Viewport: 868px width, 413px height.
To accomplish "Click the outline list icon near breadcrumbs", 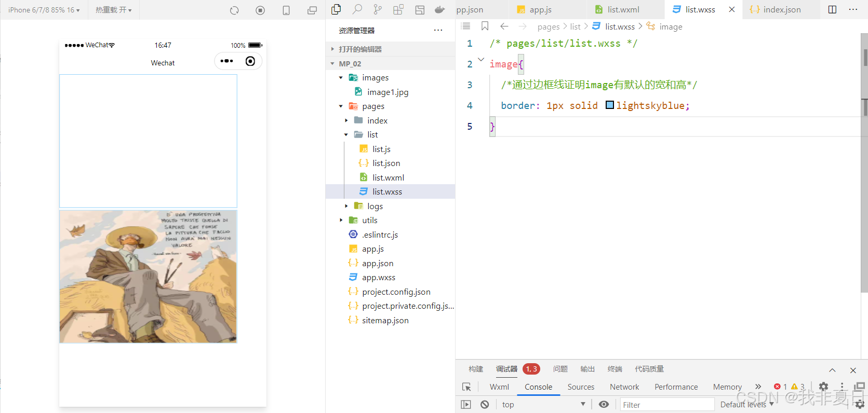I will [465, 26].
